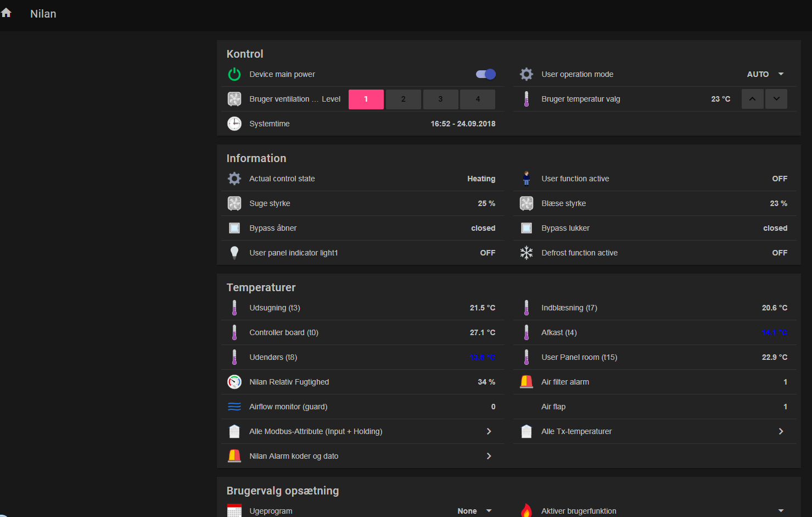The image size is (812, 517).
Task: Click the Aktiver brugerfunktion flame icon
Action: (x=527, y=510)
